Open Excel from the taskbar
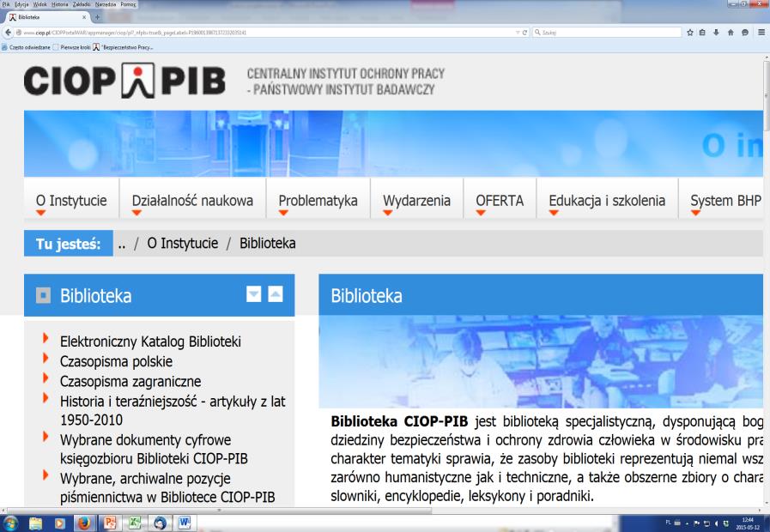This screenshot has width=770, height=532. [x=135, y=523]
